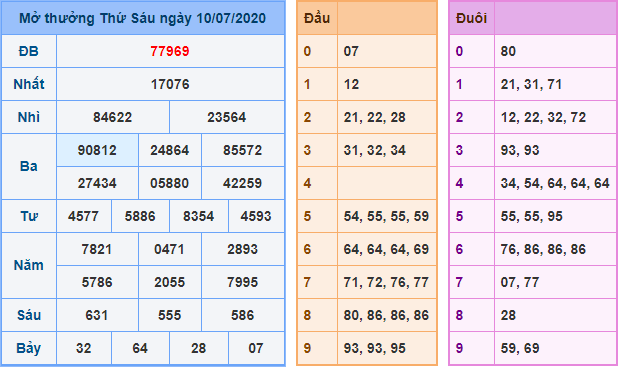Select Đuôi values '07, 77'
619x367 pixels.
520,283
